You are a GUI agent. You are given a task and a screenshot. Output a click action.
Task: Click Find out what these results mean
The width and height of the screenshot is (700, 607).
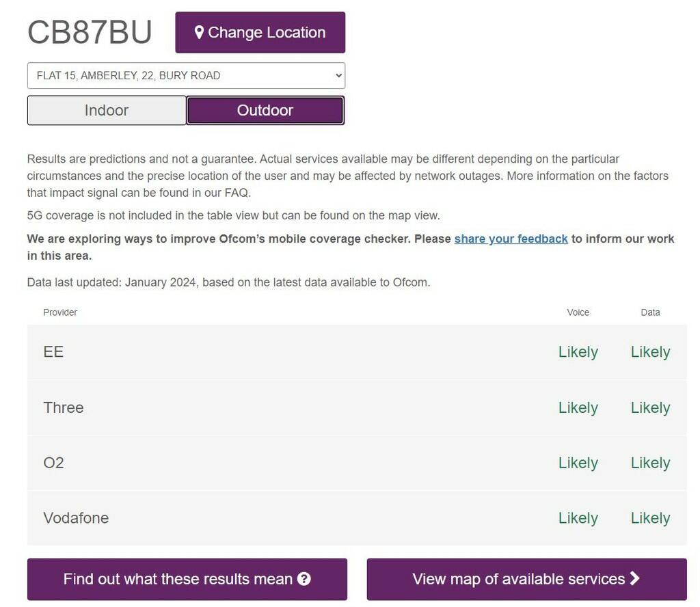pos(187,579)
